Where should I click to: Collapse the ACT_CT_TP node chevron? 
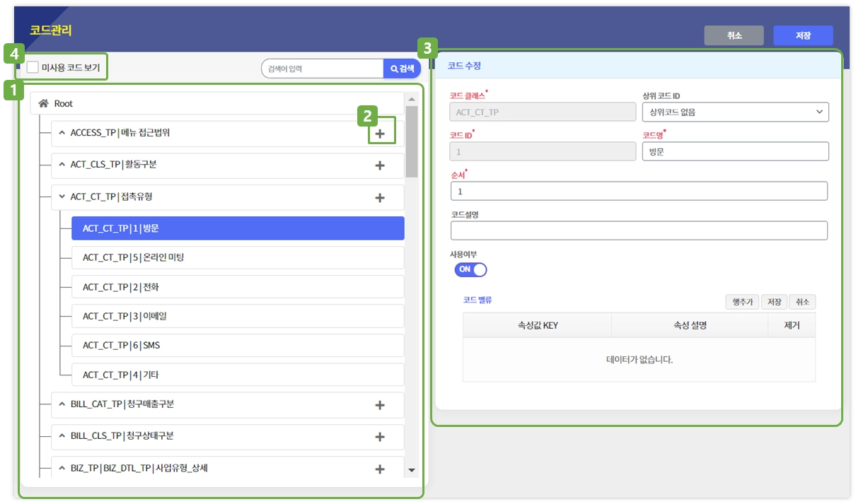(62, 197)
